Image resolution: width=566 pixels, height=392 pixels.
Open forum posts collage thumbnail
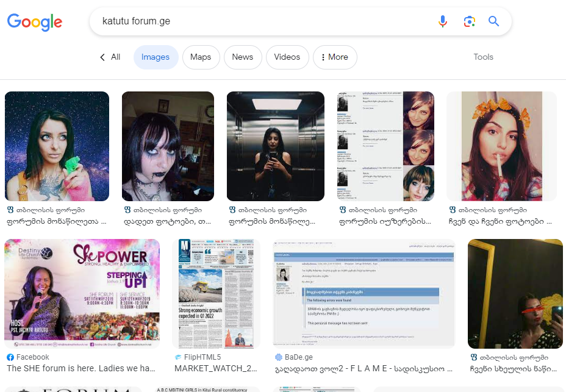click(x=385, y=146)
